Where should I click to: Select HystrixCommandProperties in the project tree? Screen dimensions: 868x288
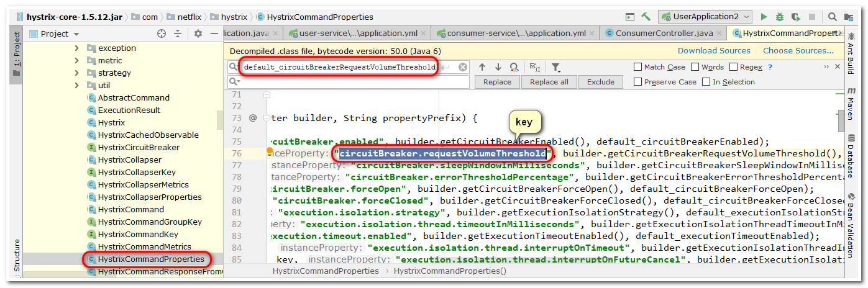pos(145,259)
